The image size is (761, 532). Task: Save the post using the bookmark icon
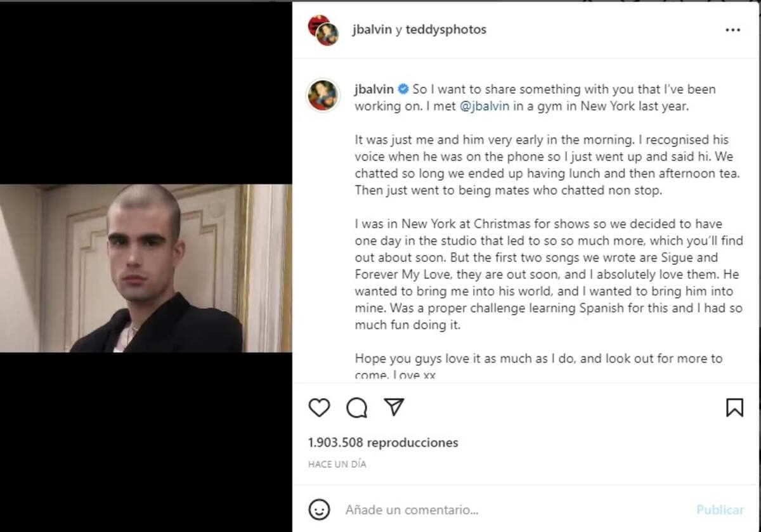click(x=734, y=407)
